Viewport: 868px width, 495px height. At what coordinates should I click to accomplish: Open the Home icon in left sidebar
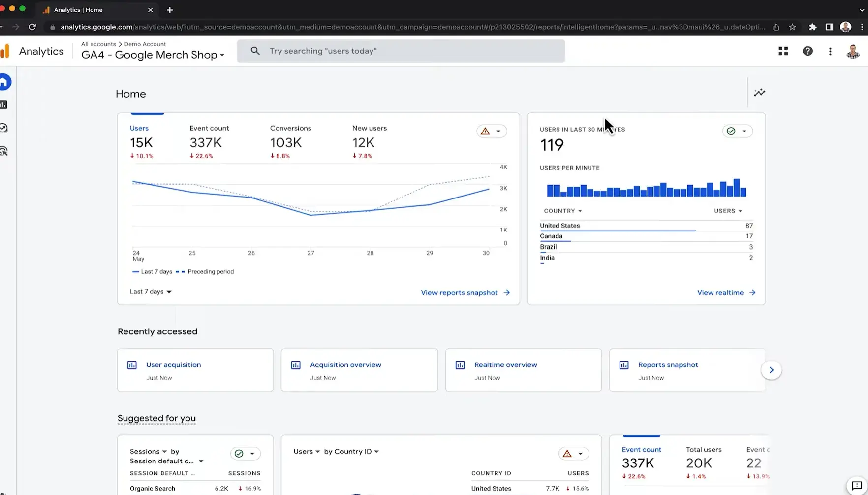pos(4,82)
